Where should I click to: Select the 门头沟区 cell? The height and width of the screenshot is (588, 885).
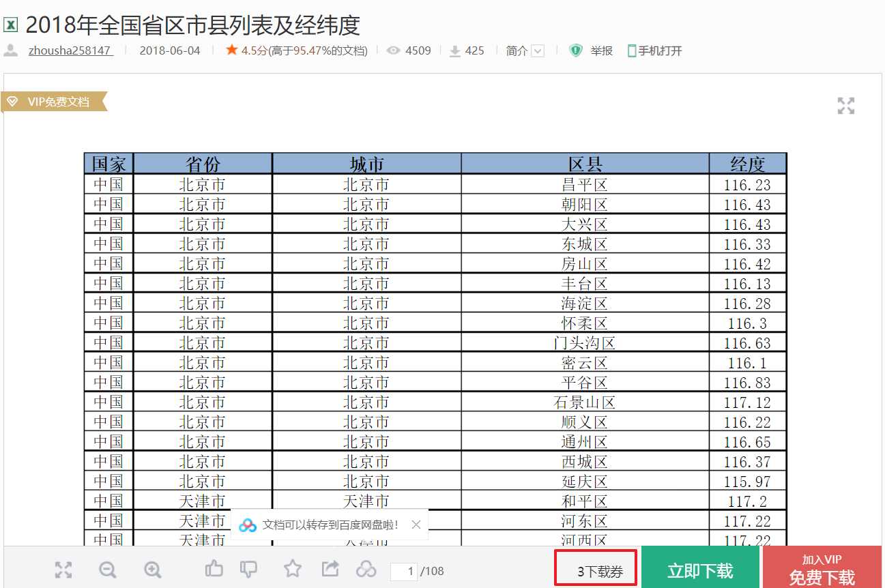pyautogui.click(x=585, y=343)
